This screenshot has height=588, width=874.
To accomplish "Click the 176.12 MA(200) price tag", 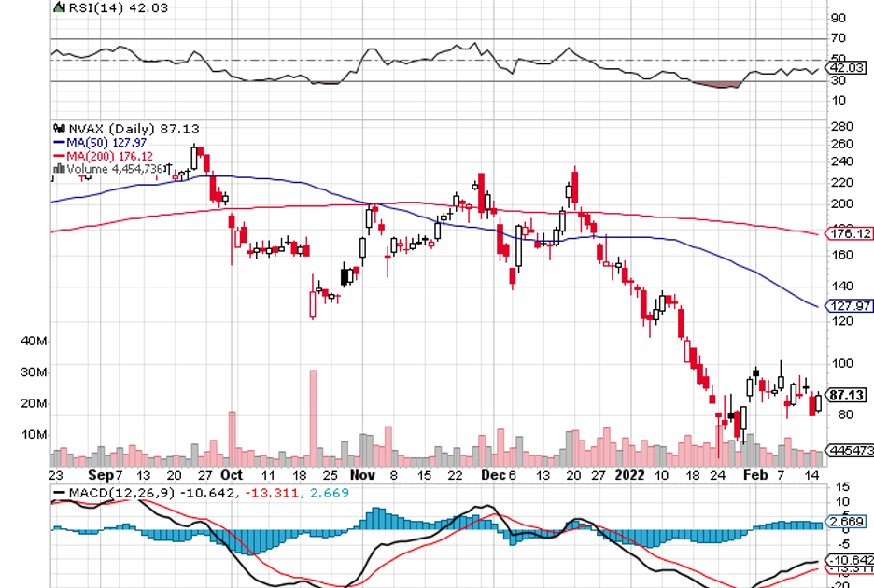I will [x=850, y=233].
